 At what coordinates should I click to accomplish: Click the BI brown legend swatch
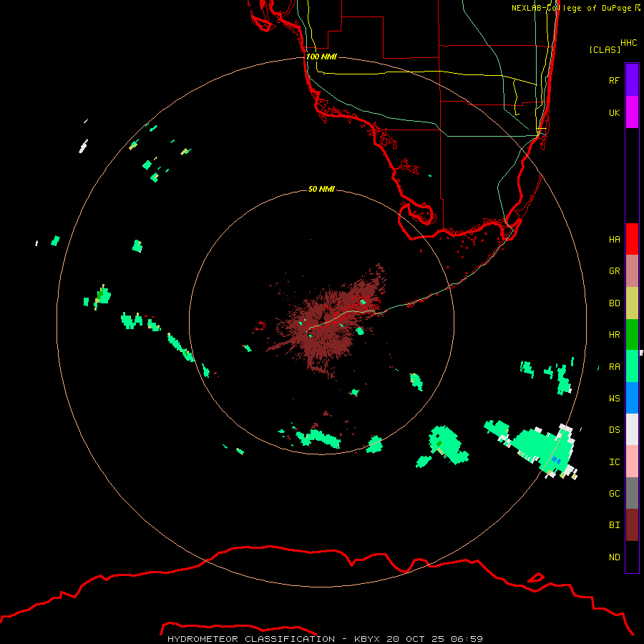[632, 525]
